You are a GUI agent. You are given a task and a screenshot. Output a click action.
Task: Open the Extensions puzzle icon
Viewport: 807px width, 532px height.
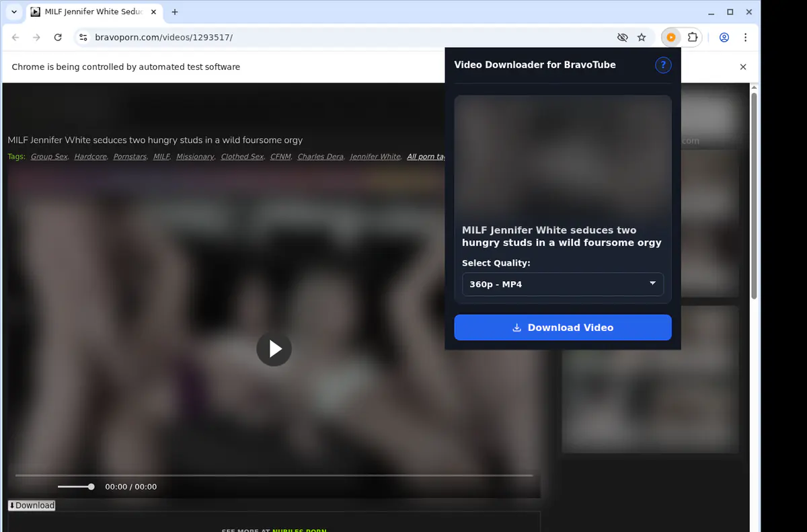pos(693,38)
